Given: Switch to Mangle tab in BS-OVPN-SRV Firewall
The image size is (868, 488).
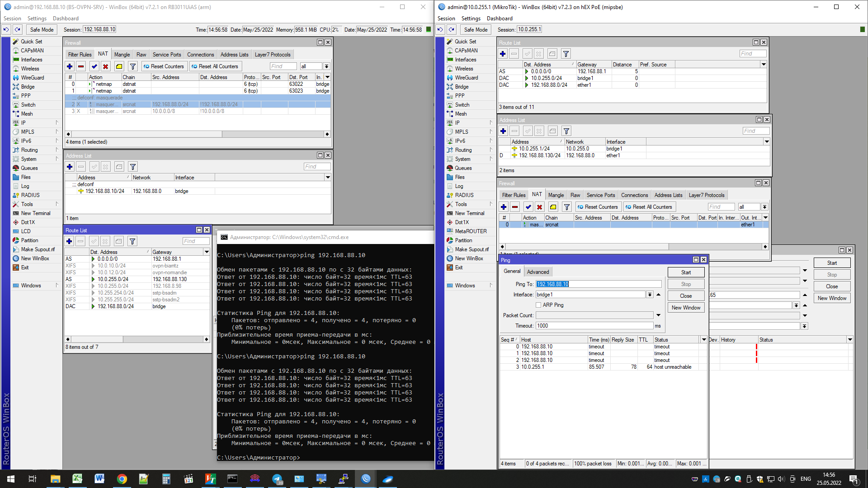Looking at the screenshot, I should [122, 55].
